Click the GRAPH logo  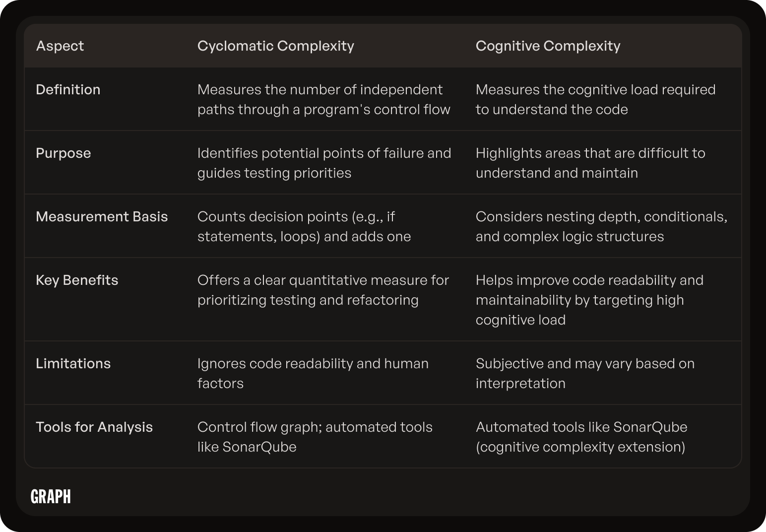pos(51,496)
